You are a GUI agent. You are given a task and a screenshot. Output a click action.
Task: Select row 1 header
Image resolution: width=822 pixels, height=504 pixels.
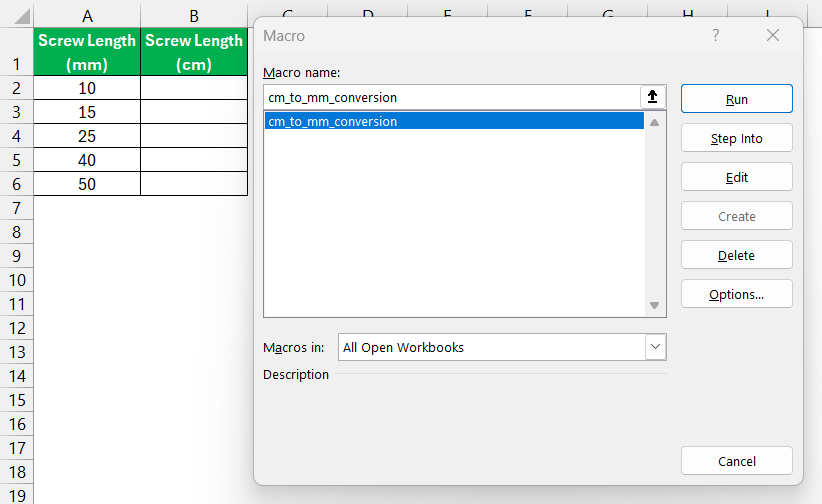tap(17, 52)
